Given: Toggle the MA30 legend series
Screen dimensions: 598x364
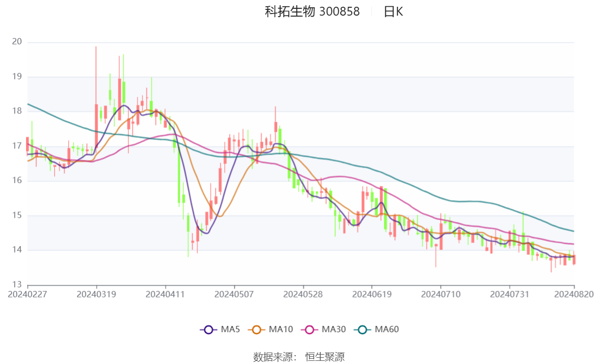Looking at the screenshot, I should click(323, 329).
